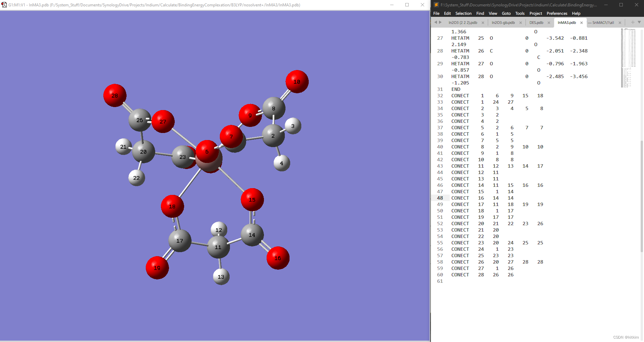
Task: Open the tab list dropdown arrow
Action: click(x=639, y=22)
